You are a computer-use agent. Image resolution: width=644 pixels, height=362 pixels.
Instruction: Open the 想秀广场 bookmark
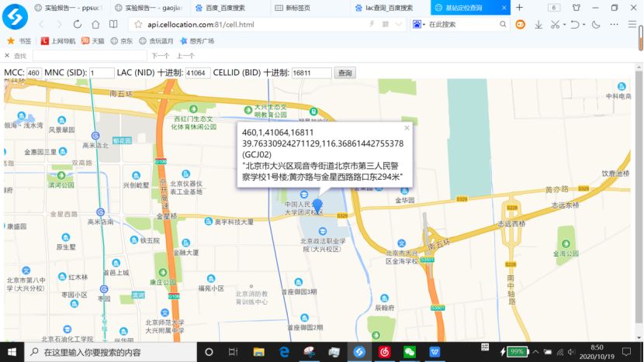[197, 41]
